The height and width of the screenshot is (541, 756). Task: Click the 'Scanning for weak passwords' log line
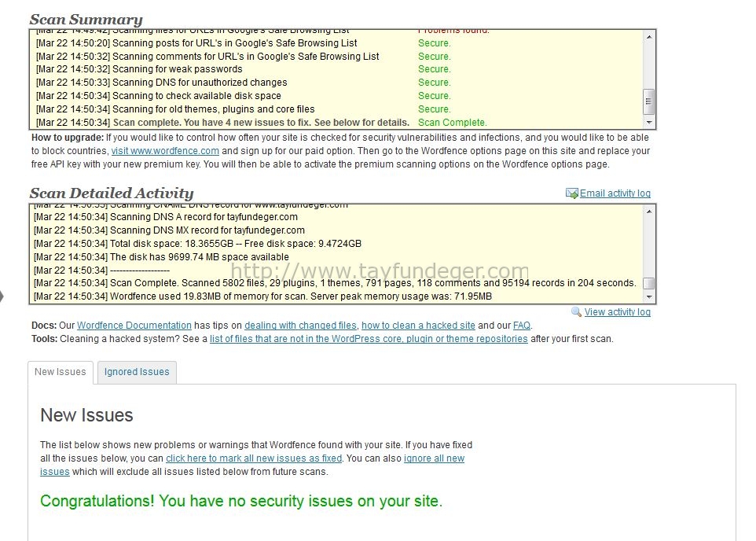[139, 69]
